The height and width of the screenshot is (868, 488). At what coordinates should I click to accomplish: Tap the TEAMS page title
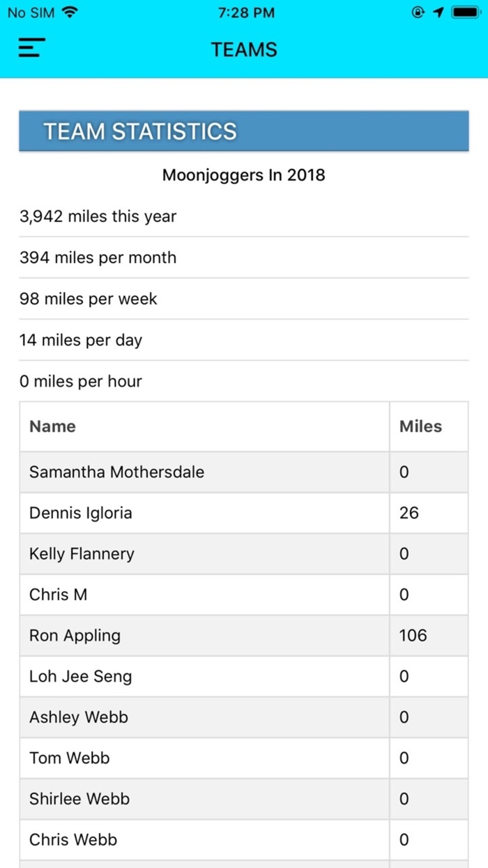click(244, 50)
